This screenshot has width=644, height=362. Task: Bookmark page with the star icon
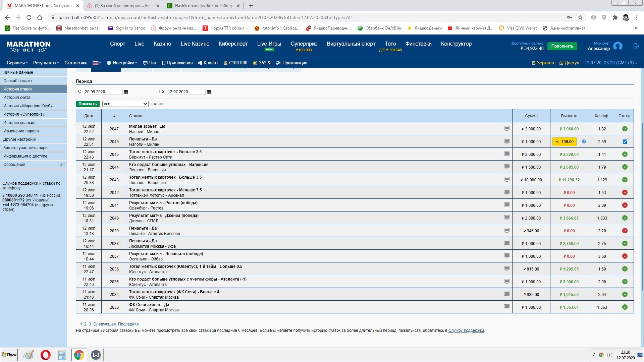[x=580, y=17]
